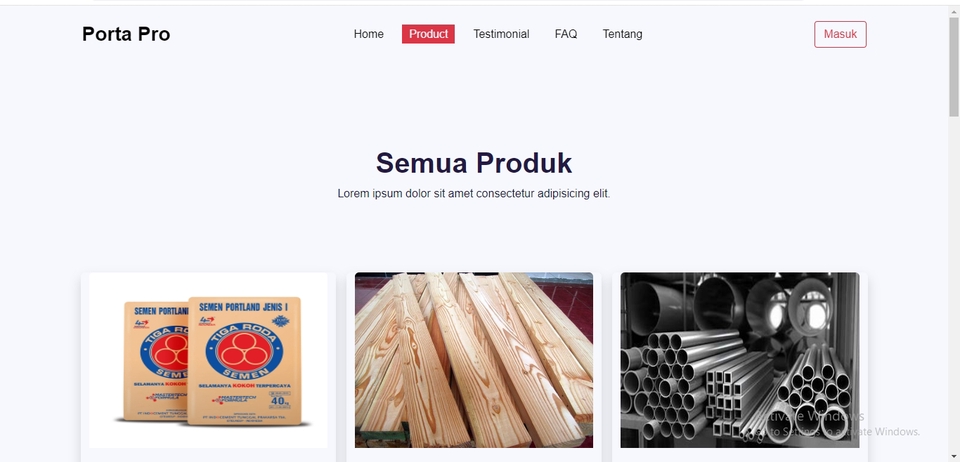Screen dimensions: 960x462
Task: Open the Tiga Roda cement product image
Action: [x=208, y=360]
